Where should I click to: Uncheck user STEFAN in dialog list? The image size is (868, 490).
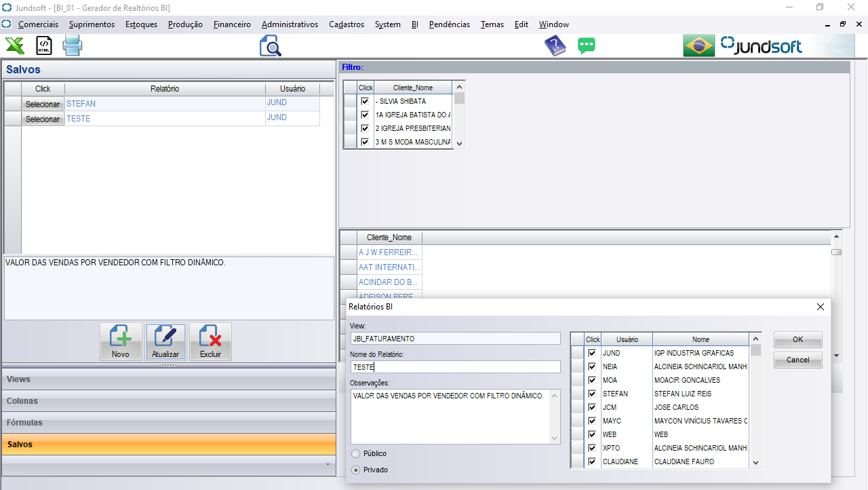pos(592,394)
